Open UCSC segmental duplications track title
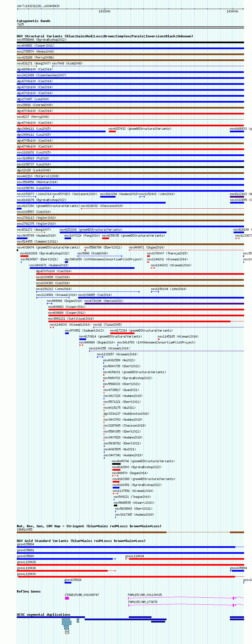 (x=43, y=615)
